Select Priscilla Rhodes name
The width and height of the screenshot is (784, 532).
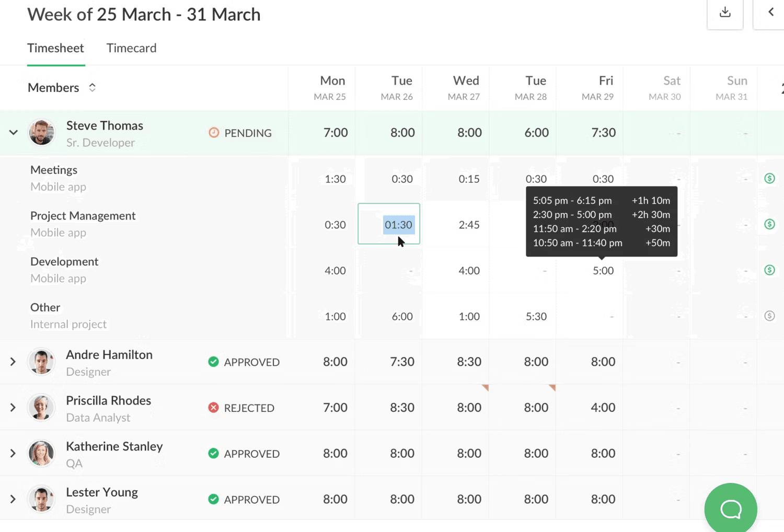(x=108, y=400)
